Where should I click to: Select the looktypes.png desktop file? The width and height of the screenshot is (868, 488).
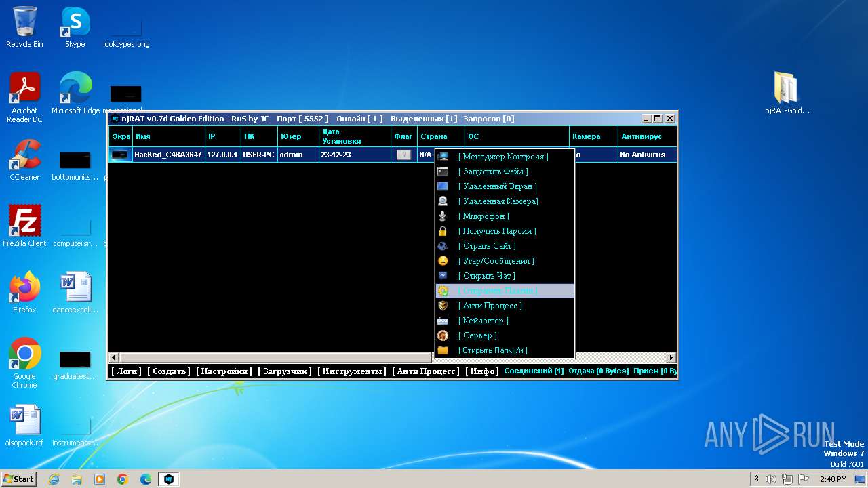(x=126, y=31)
